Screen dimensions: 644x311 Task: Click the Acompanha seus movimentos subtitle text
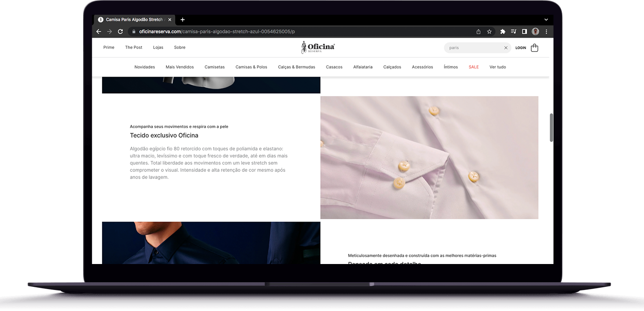pyautogui.click(x=179, y=127)
